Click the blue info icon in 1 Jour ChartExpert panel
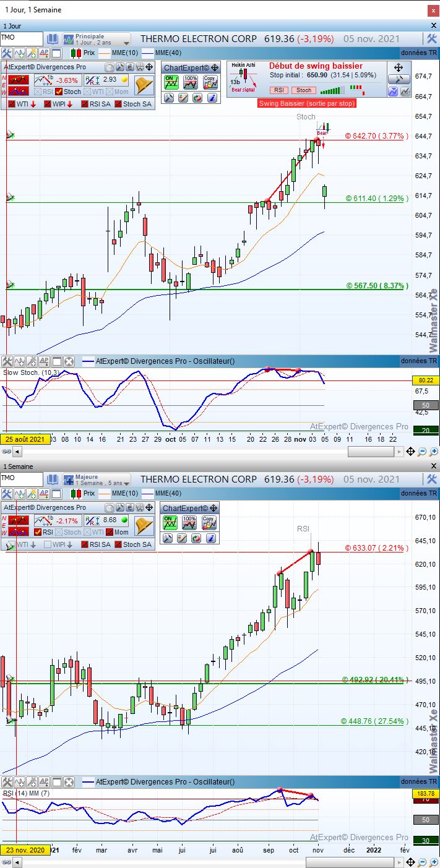Viewport: 440px width, 868px height. pos(212,98)
